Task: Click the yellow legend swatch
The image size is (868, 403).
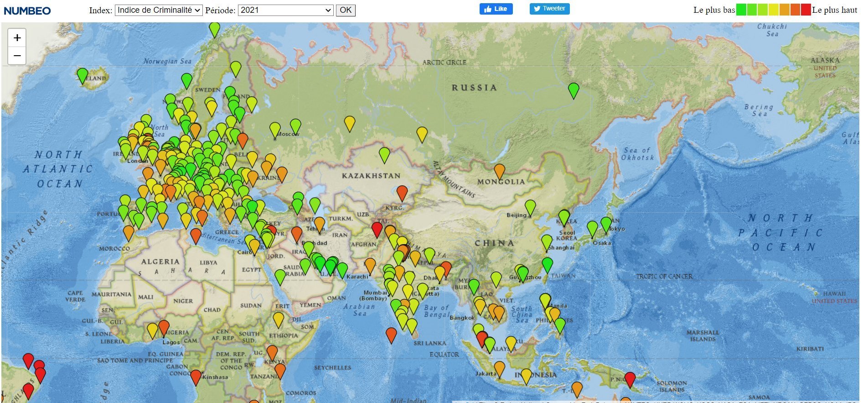Action: [x=774, y=10]
